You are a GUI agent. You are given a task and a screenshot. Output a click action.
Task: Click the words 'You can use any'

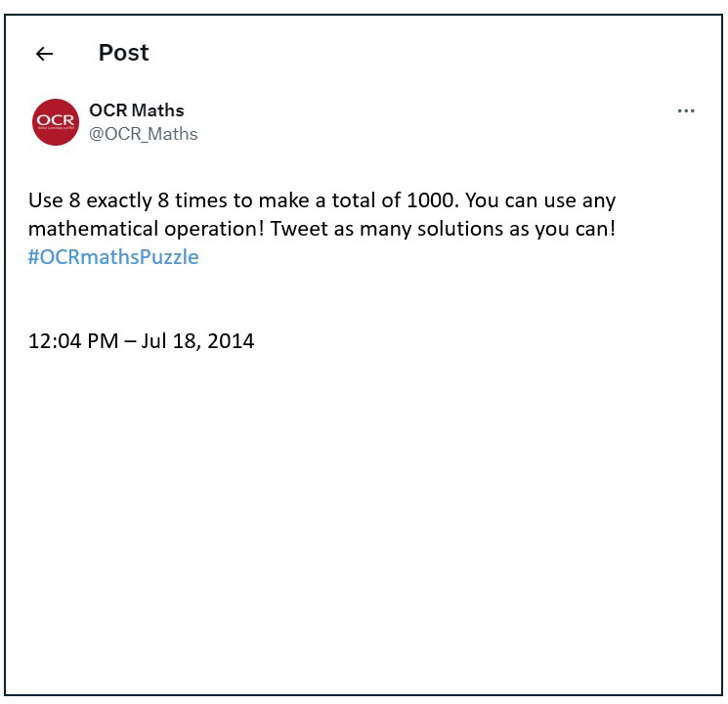pos(541,200)
